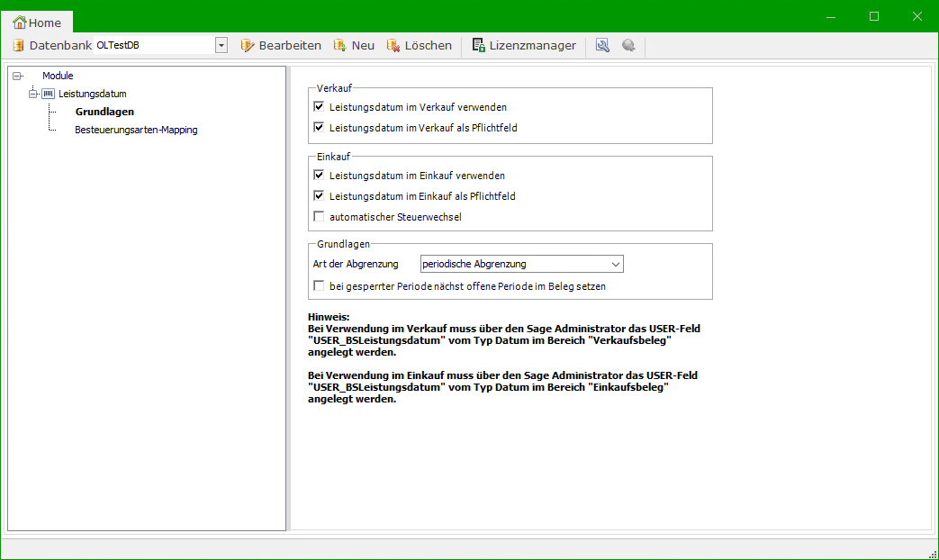This screenshot has width=939, height=560.
Task: Uncheck Leistungsdatum im Einkauf verwenden
Action: coord(319,176)
